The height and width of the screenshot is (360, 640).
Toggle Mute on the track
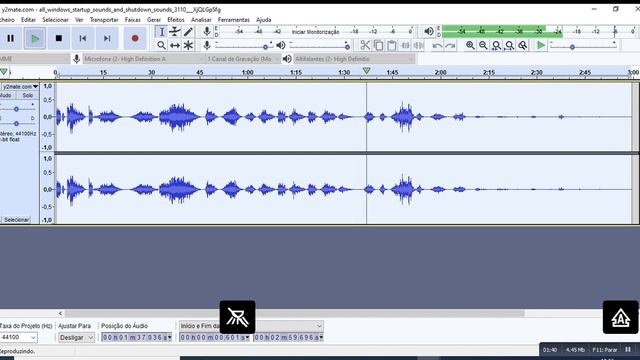[x=7, y=96]
